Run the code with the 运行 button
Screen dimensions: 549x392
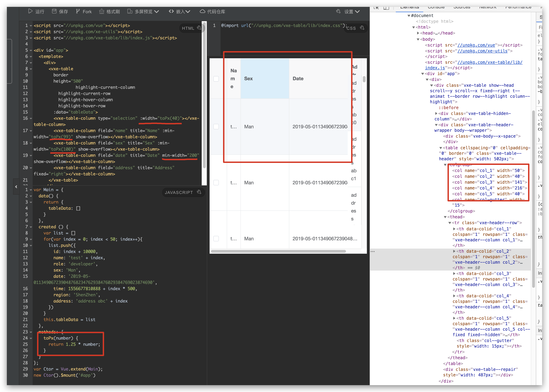point(36,11)
